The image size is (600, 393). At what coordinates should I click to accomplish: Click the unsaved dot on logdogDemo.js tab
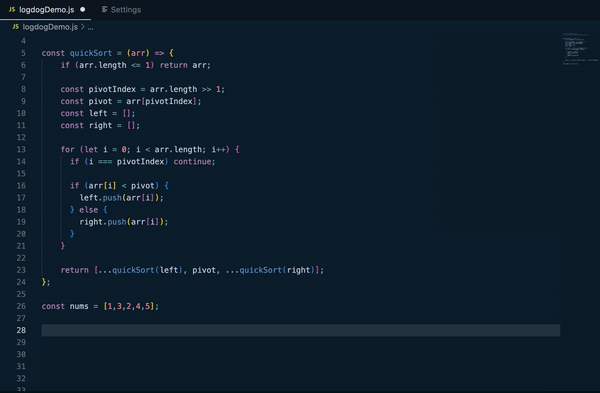pos(83,10)
